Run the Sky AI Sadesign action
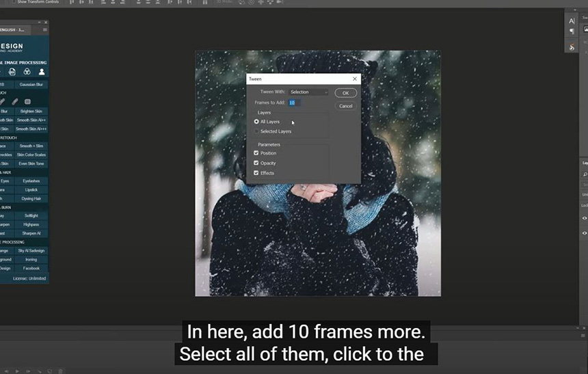This screenshot has height=374, width=588. click(x=31, y=251)
